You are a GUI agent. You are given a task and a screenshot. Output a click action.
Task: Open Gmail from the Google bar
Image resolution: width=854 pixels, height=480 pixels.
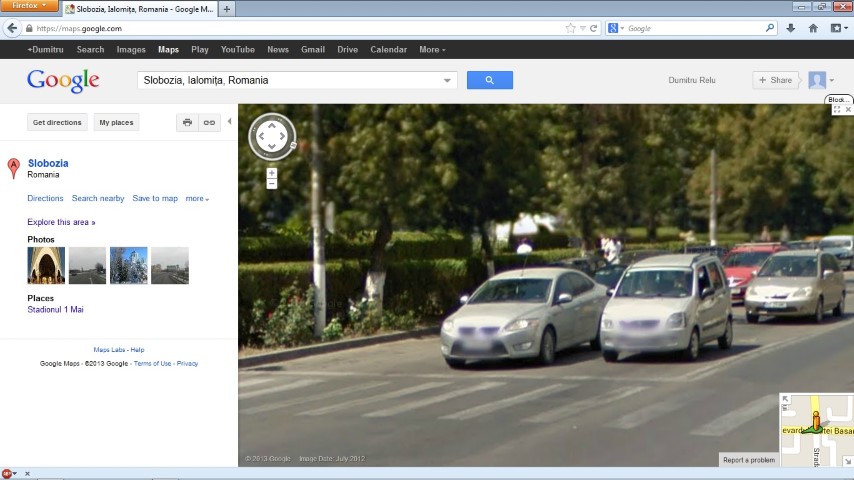pyautogui.click(x=313, y=49)
